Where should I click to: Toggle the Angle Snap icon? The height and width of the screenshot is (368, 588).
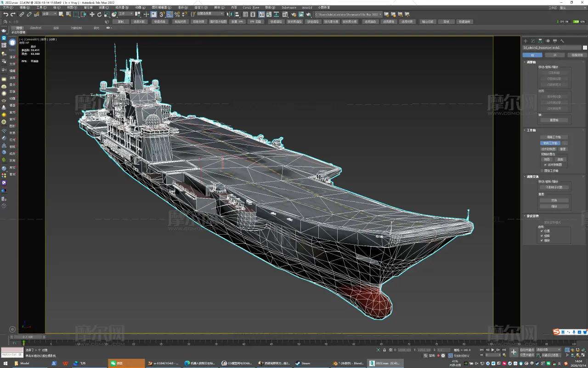[x=170, y=14]
